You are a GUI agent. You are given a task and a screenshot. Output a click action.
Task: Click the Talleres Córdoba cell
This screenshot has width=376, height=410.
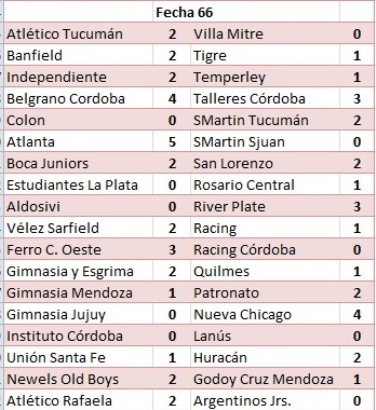coord(265,98)
